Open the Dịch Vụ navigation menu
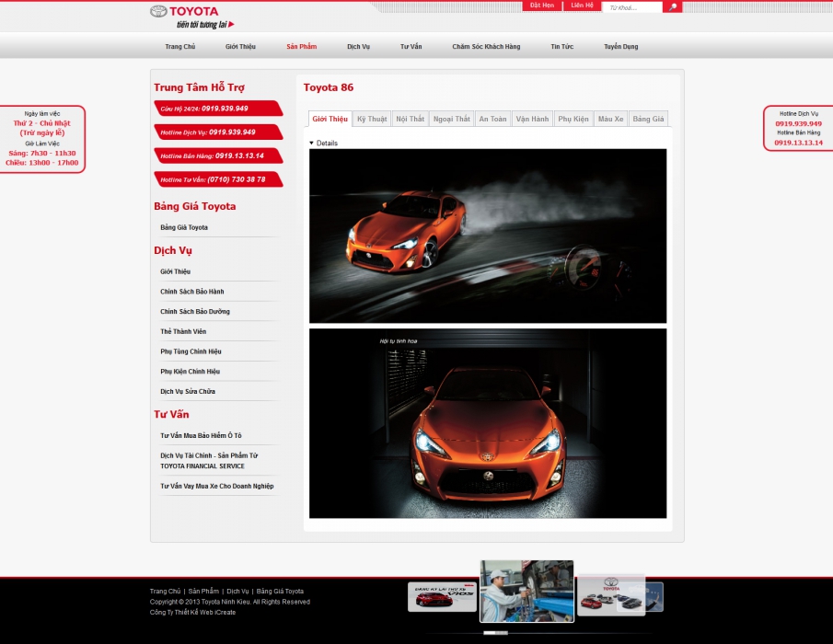 point(358,46)
